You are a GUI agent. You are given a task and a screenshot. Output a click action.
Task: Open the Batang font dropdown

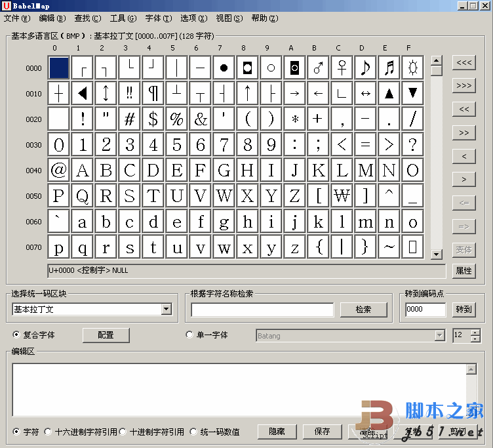(440, 336)
